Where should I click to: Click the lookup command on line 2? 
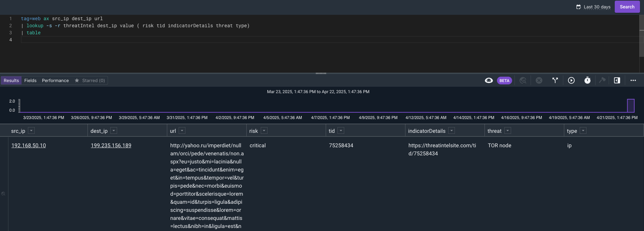[x=35, y=26]
